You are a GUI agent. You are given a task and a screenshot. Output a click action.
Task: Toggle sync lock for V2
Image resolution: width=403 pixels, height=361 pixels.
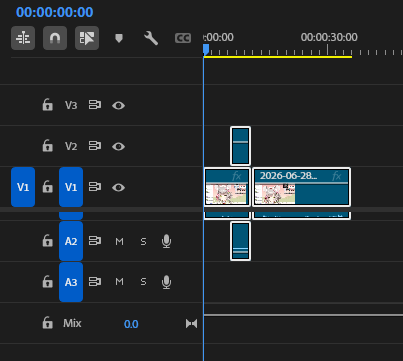click(95, 146)
